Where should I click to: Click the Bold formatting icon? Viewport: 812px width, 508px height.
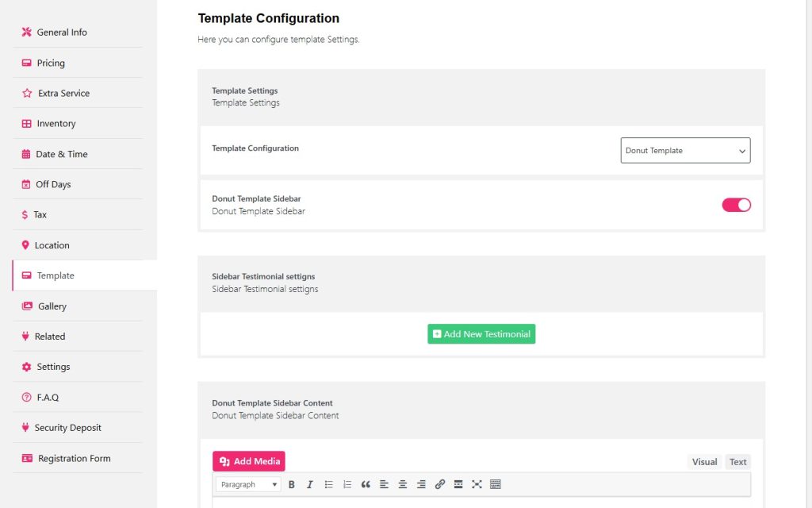point(292,484)
